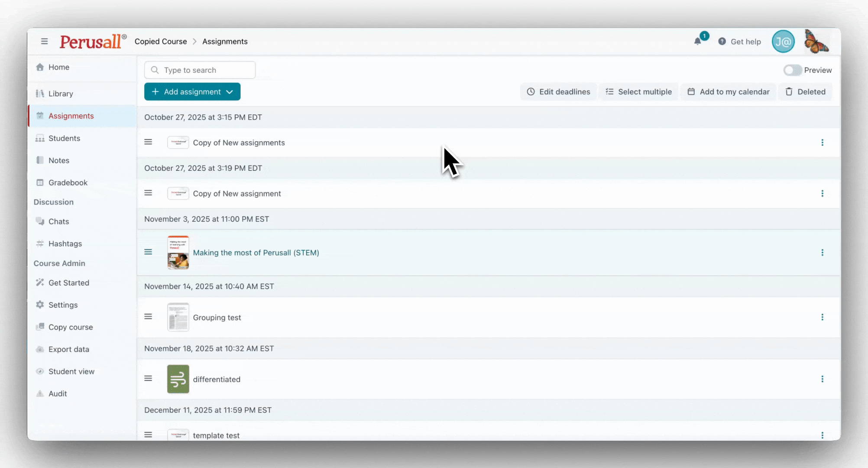Open Copy of New assignment entry
The width and height of the screenshot is (868, 468).
click(x=237, y=193)
